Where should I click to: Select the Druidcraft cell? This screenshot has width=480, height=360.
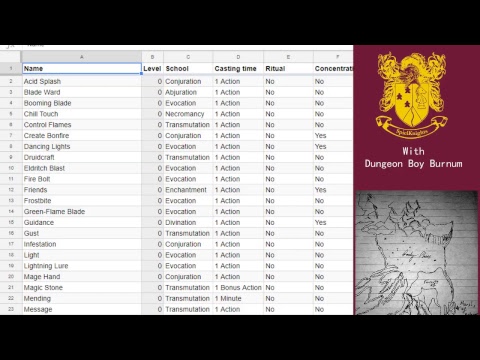click(x=82, y=157)
